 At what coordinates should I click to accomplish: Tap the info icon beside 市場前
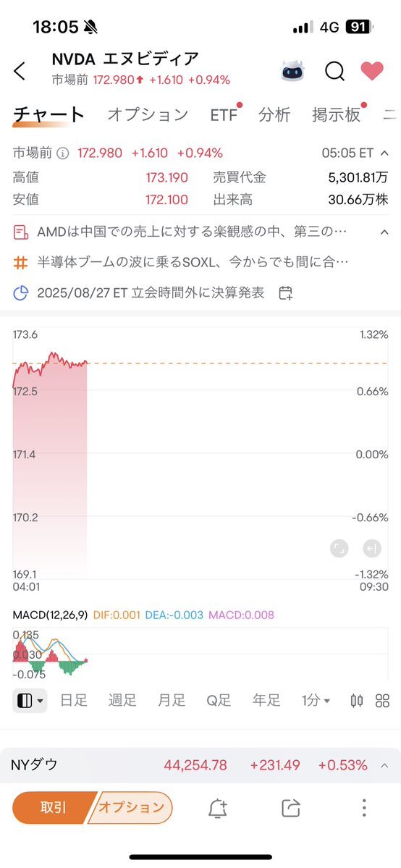point(63,153)
